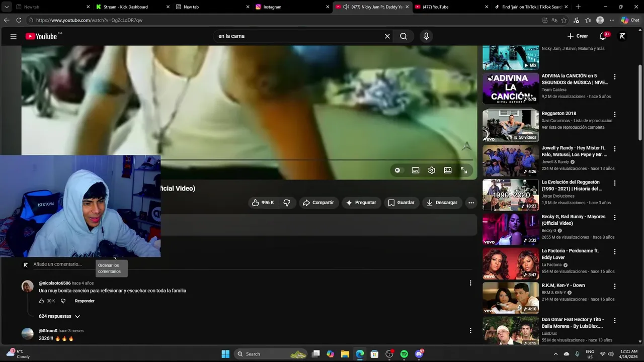Reload the page with refresh button
644x362 pixels.
(x=19, y=20)
